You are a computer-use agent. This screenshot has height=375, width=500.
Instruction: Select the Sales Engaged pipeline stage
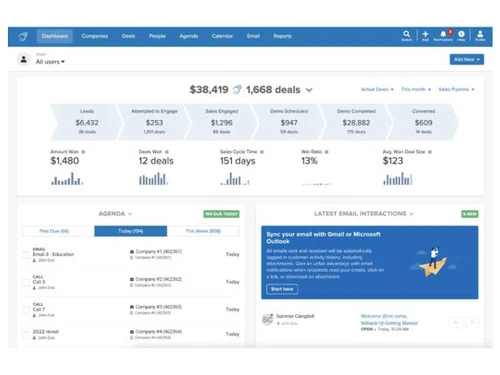(x=221, y=122)
